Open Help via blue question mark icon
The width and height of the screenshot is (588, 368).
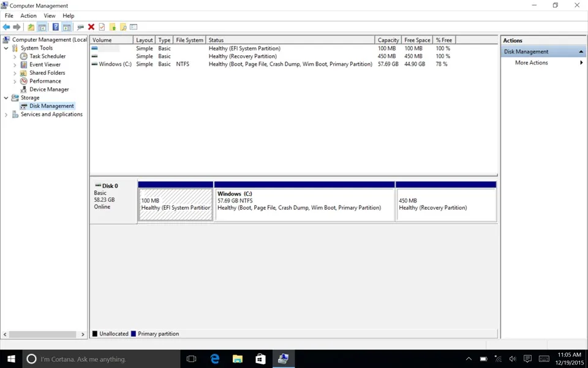[56, 27]
